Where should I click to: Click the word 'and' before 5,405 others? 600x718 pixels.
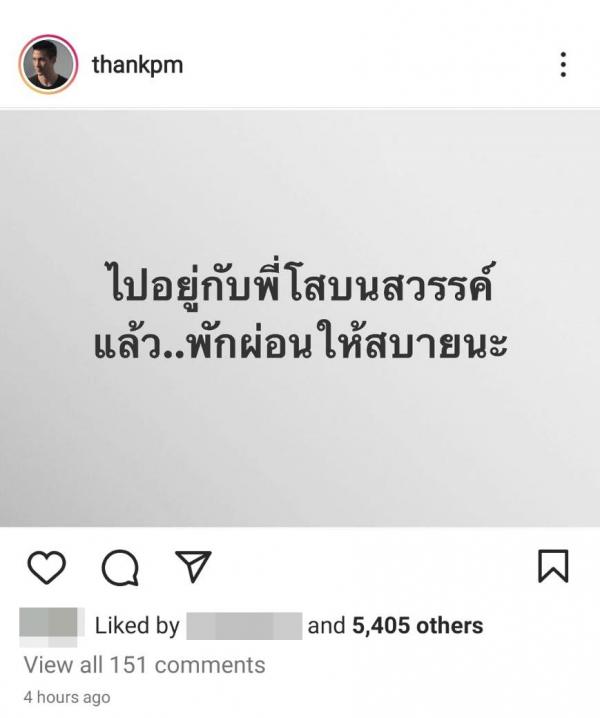click(x=326, y=626)
